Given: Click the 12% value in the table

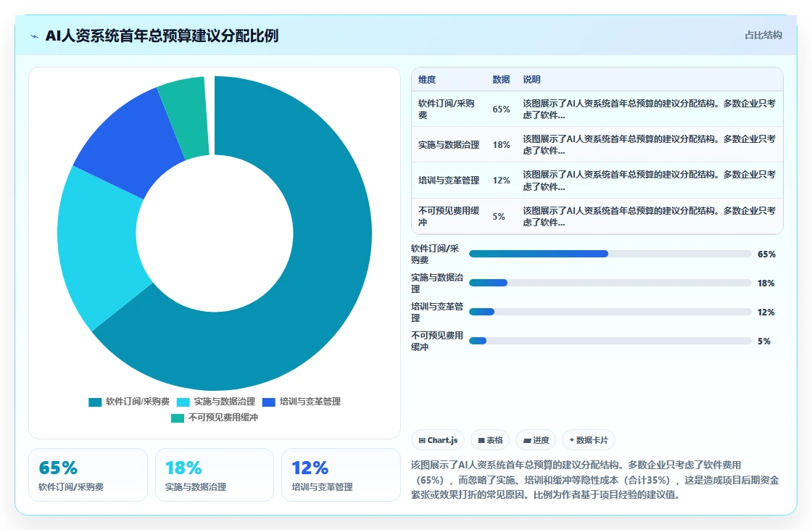Looking at the screenshot, I should [501, 181].
